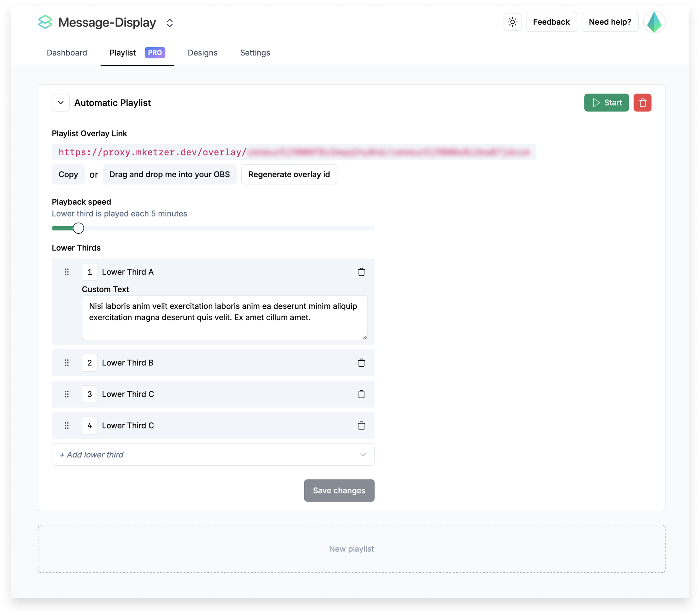700x615 pixels.
Task: Start the Automatic Playlist
Action: click(606, 103)
